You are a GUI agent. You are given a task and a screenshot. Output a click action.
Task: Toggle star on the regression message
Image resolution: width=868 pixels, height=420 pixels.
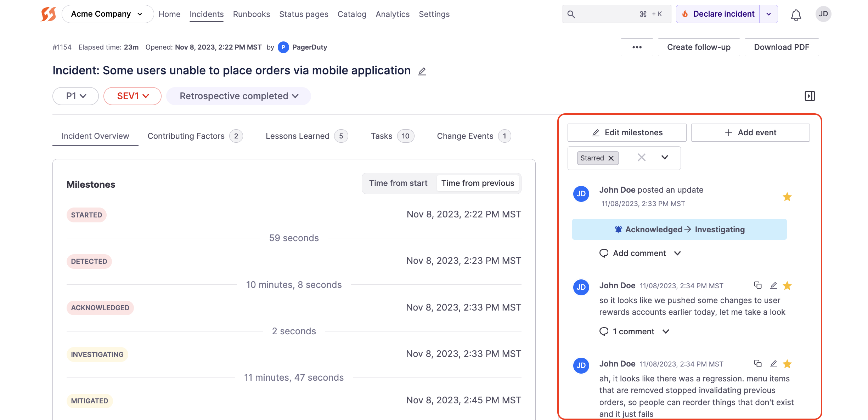(787, 364)
